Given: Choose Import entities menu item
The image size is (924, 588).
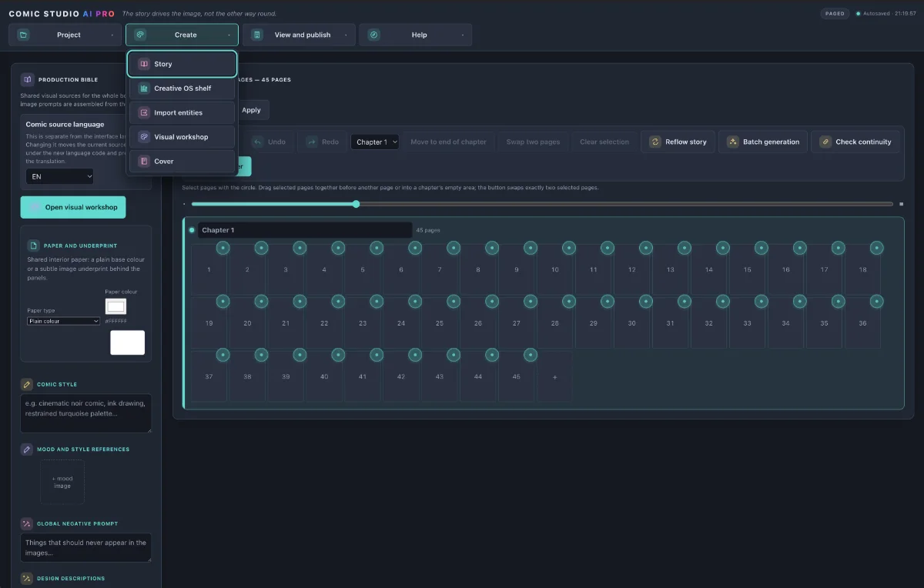Looking at the screenshot, I should pos(182,112).
